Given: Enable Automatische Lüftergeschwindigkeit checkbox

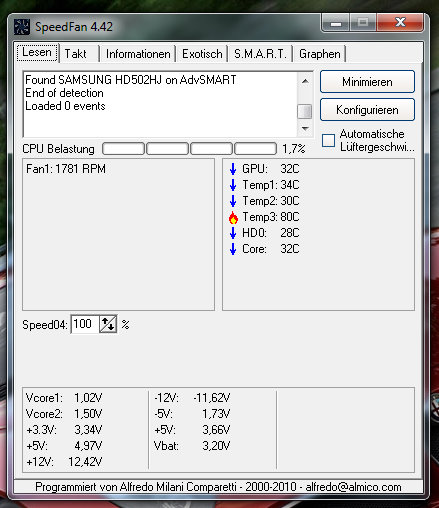Looking at the screenshot, I should 328,140.
